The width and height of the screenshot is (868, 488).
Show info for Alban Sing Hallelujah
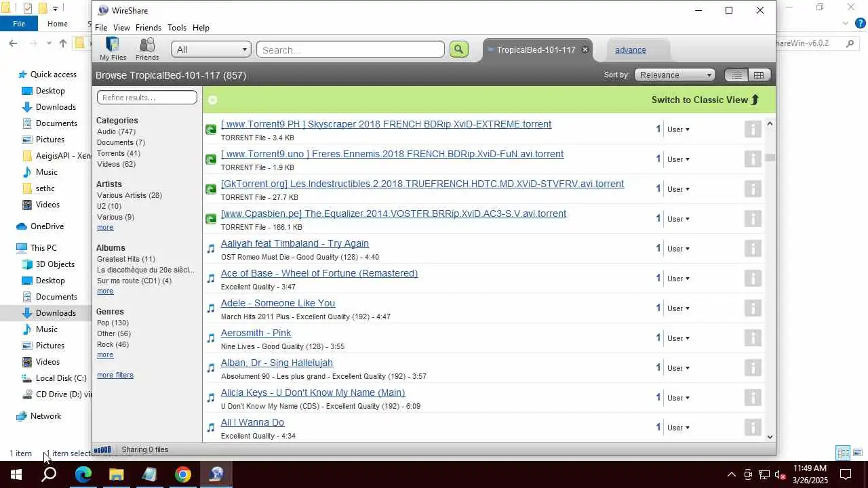pos(753,367)
